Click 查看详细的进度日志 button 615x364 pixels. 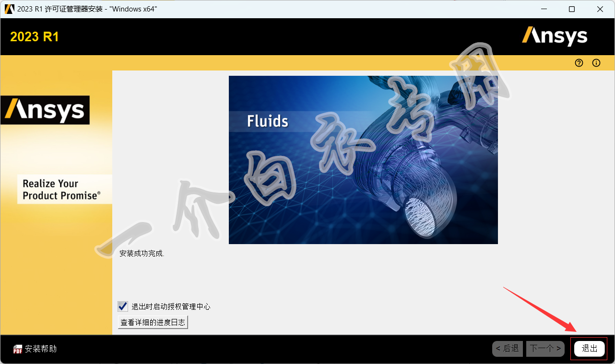(153, 322)
